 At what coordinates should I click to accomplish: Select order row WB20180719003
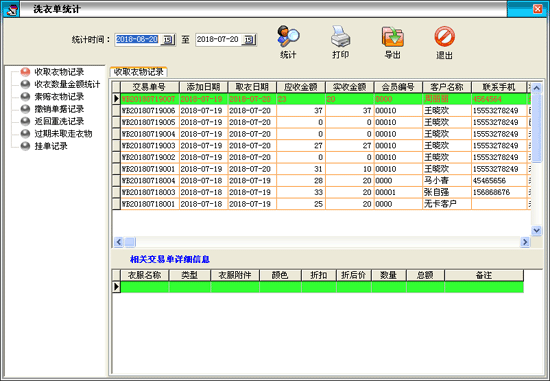pos(321,146)
